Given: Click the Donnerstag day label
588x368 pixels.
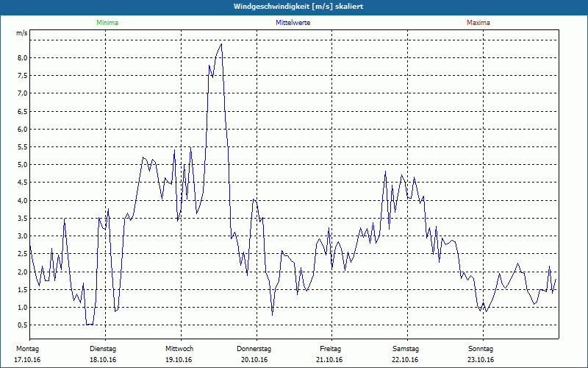Looking at the screenshot, I should (254, 349).
